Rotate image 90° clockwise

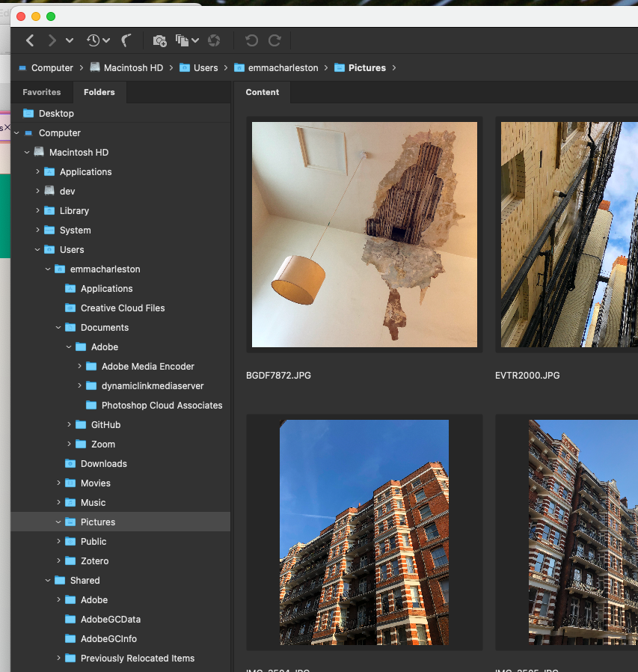[x=274, y=40]
